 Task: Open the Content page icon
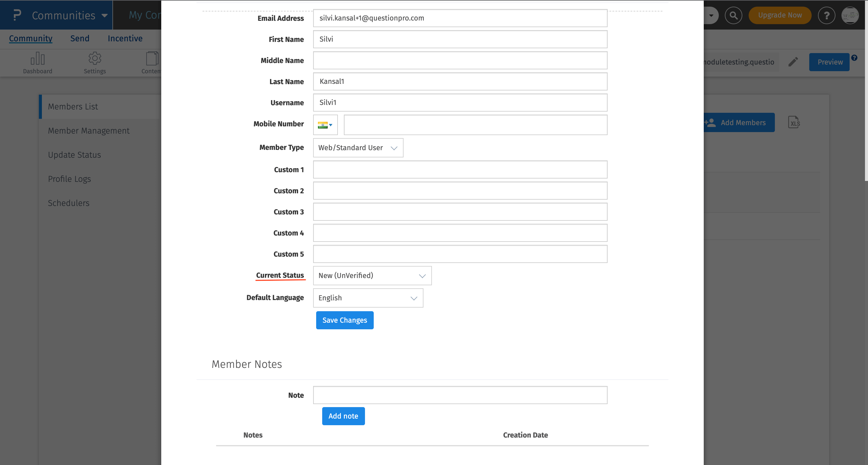[x=152, y=62]
